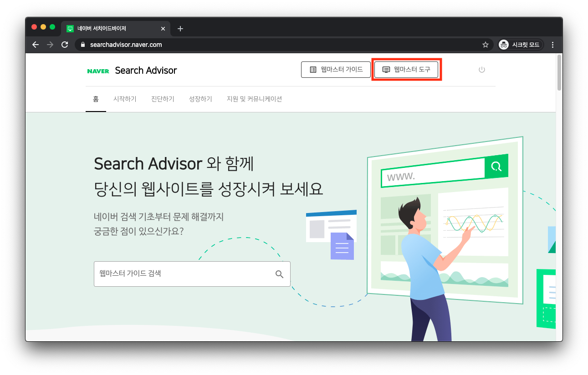Reload the page with the refresh icon
Screen dimensions: 588x375
[x=65, y=45]
